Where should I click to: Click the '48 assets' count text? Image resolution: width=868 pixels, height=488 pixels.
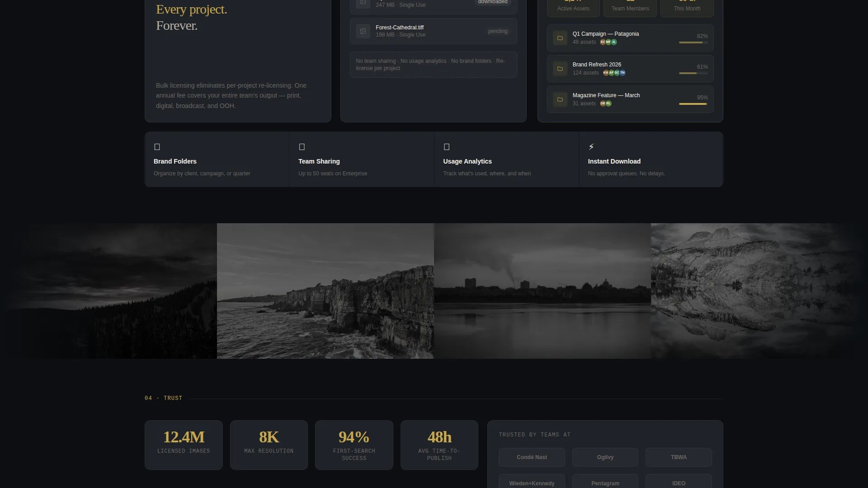tap(584, 42)
